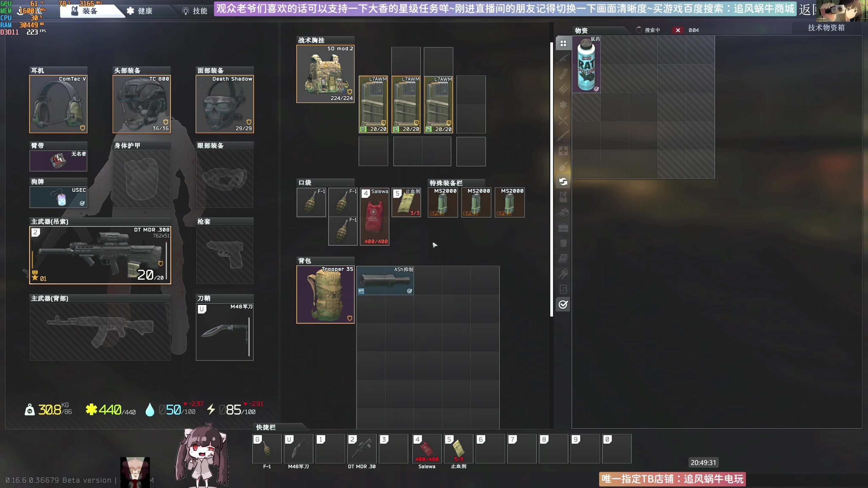Click the 440/440 health indicator

pos(111,410)
